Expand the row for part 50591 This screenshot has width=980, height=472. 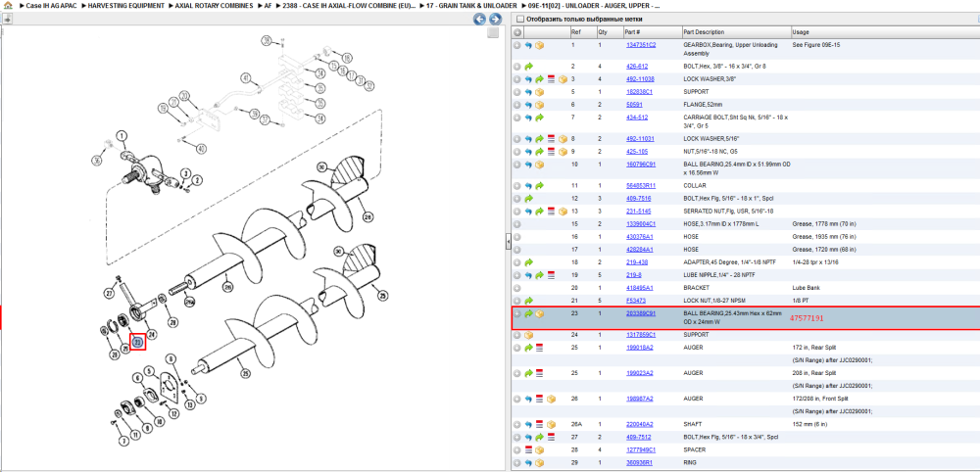coord(516,104)
